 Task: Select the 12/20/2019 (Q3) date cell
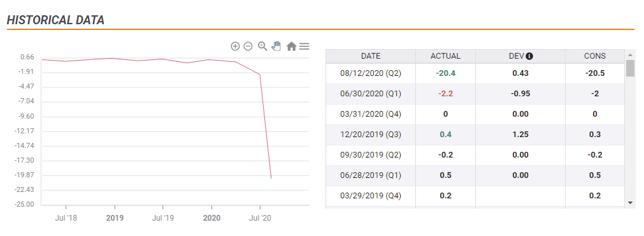click(371, 135)
